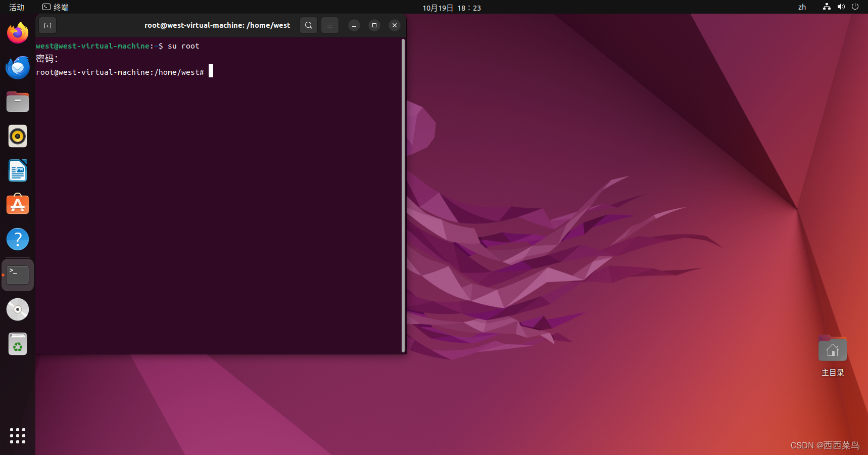Open the Files manager in the dock
Screen dimensions: 868x455
18,102
